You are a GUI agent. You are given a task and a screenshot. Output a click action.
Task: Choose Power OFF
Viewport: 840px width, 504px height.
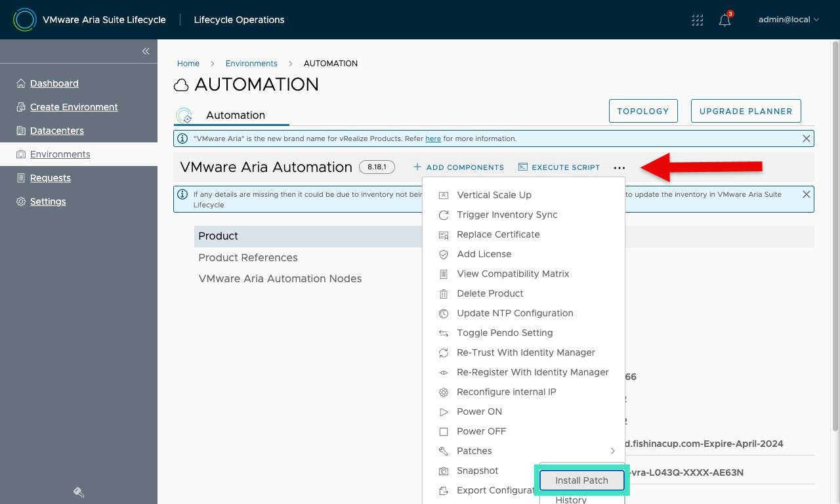pyautogui.click(x=523, y=431)
